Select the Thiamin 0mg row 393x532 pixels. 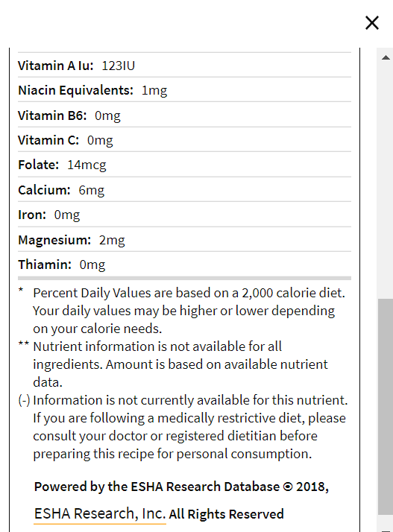click(x=184, y=265)
